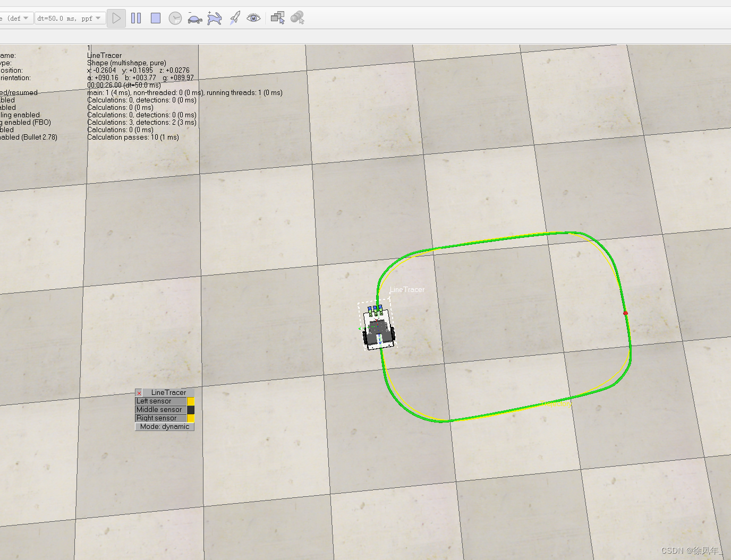The width and height of the screenshot is (731, 560).
Task: Click the Mode: dynamic button
Action: coord(165,427)
